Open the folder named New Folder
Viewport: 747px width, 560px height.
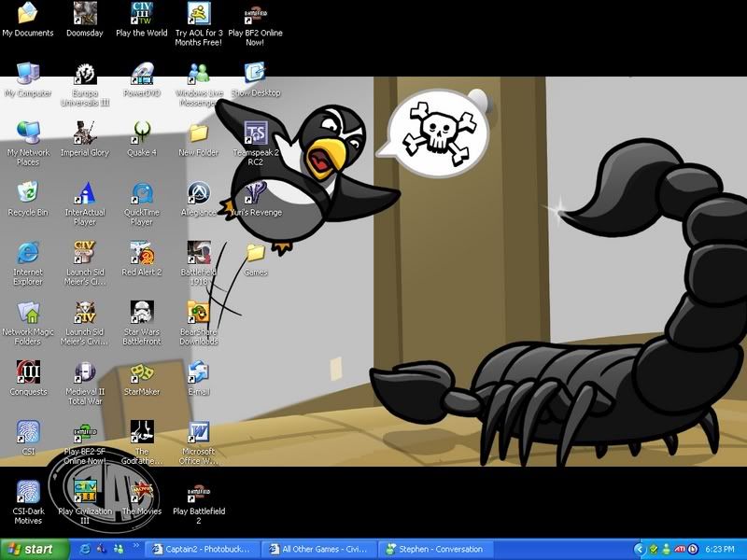point(199,139)
